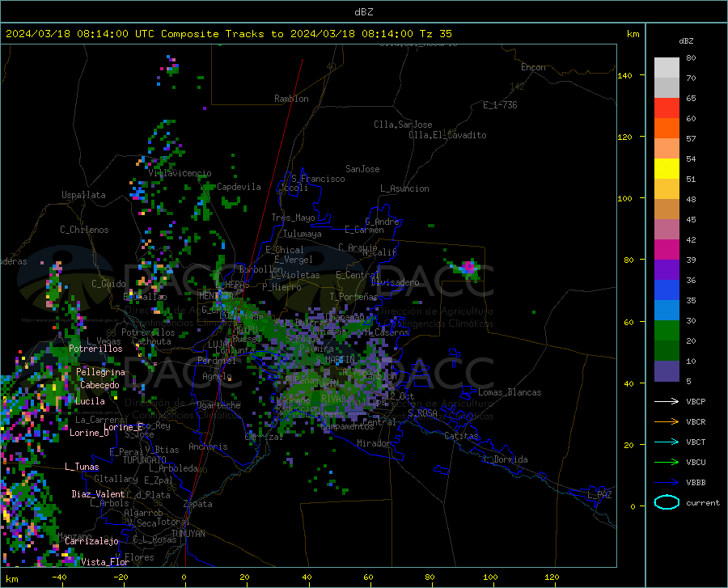Click the Mirador place label
The width and height of the screenshot is (728, 588).
click(374, 443)
